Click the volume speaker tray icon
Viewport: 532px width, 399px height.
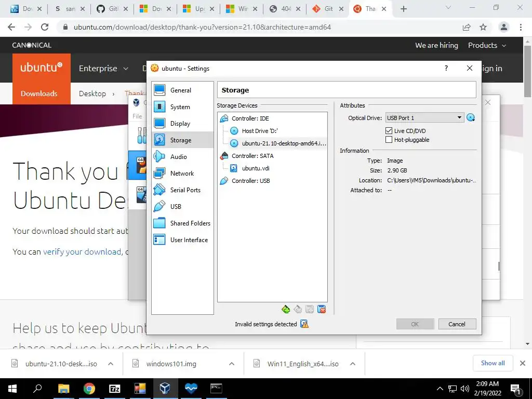click(x=465, y=389)
